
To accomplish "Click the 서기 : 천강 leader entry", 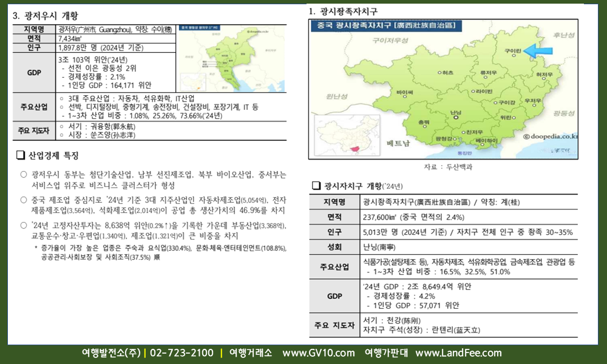I will 392,320.
